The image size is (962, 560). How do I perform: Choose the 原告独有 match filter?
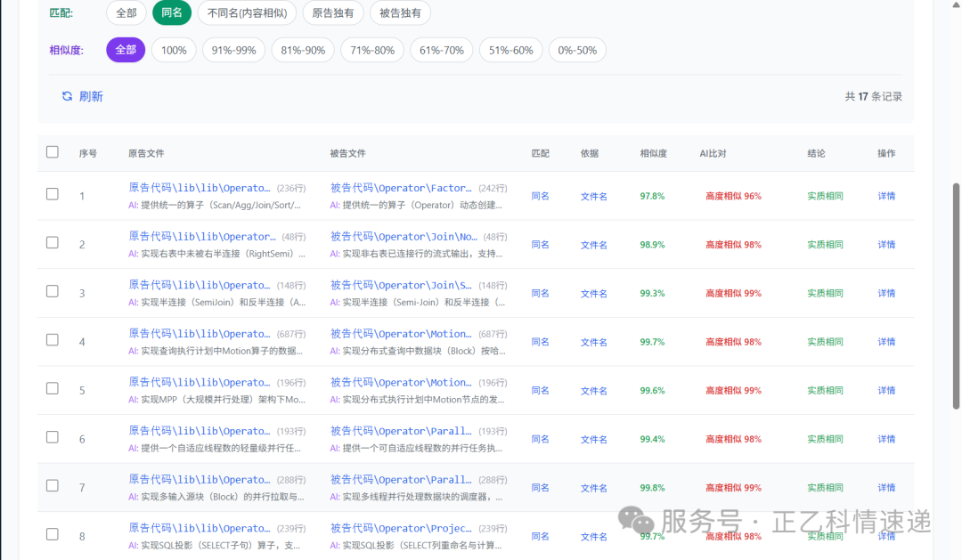(x=332, y=13)
